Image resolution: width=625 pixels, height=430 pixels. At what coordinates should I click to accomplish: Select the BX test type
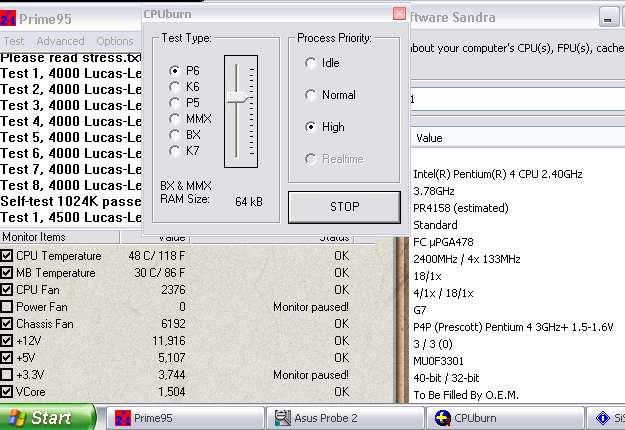pyautogui.click(x=174, y=135)
